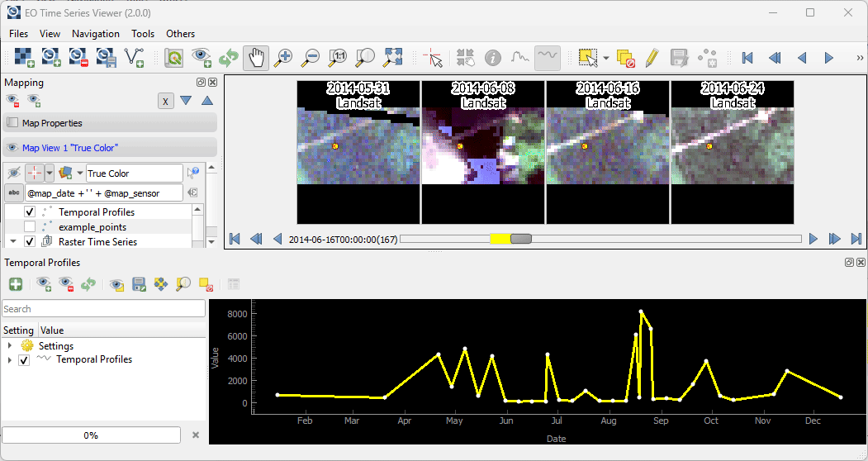Open the Others menu
Screen dimensions: 868x461
181,33
